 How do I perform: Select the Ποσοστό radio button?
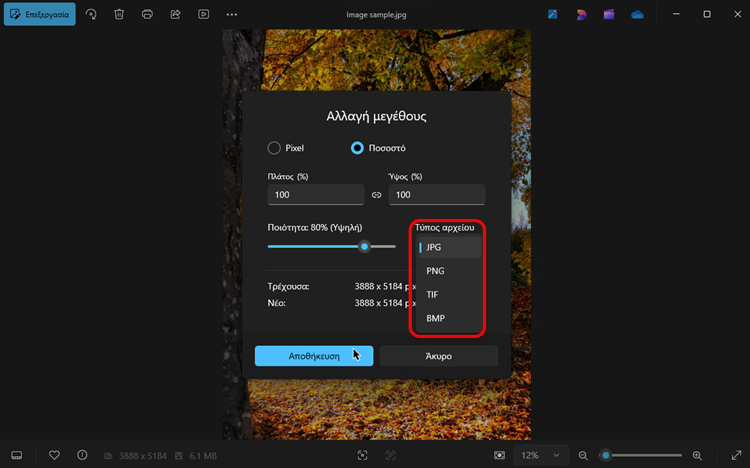(x=357, y=148)
